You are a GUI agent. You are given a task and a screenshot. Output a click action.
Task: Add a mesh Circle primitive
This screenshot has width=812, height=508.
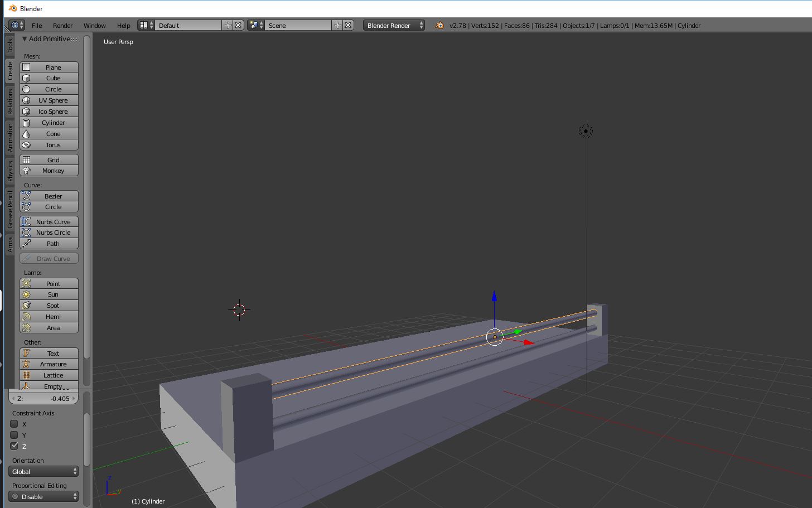(49, 89)
